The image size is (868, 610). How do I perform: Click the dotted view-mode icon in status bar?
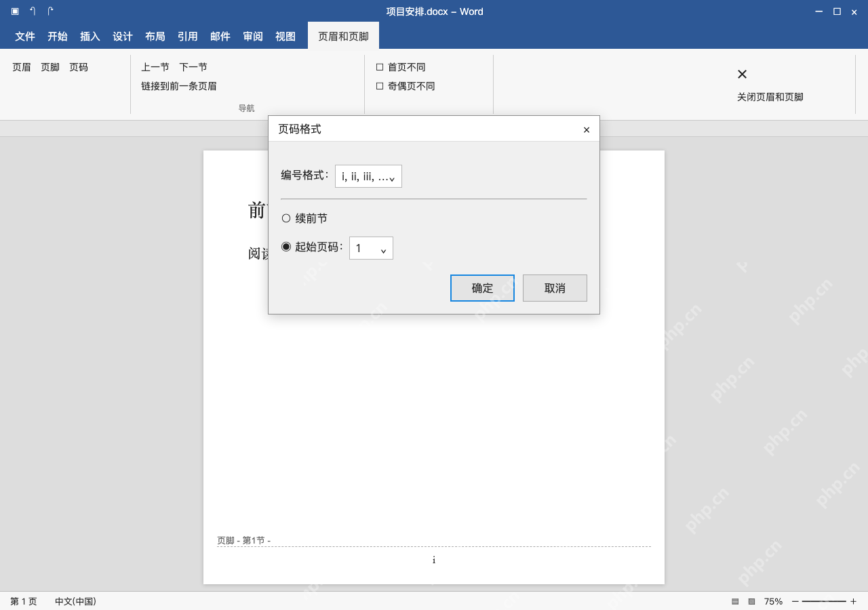(751, 601)
